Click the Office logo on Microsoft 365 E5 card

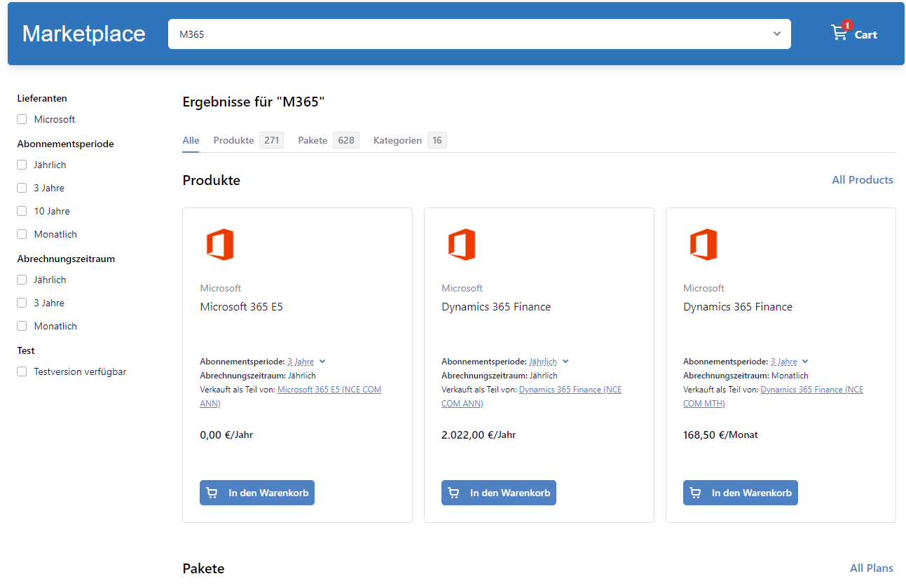(219, 245)
